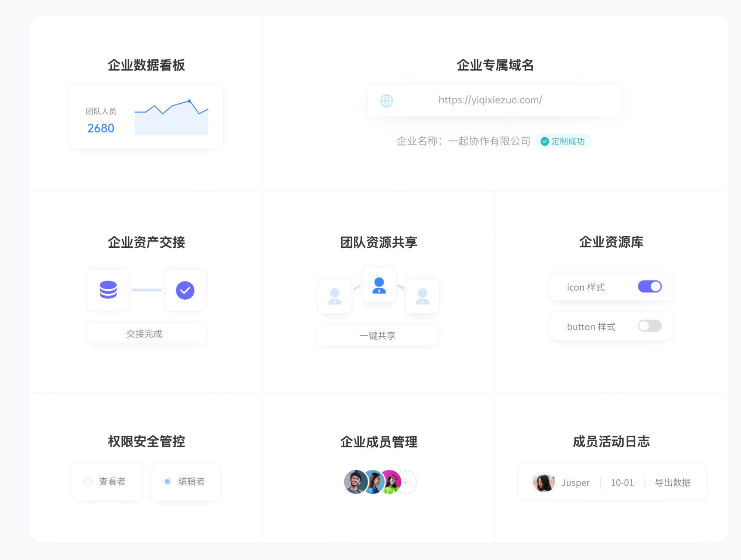
Task: Turn off the icon 样式 toggle
Action: point(650,286)
